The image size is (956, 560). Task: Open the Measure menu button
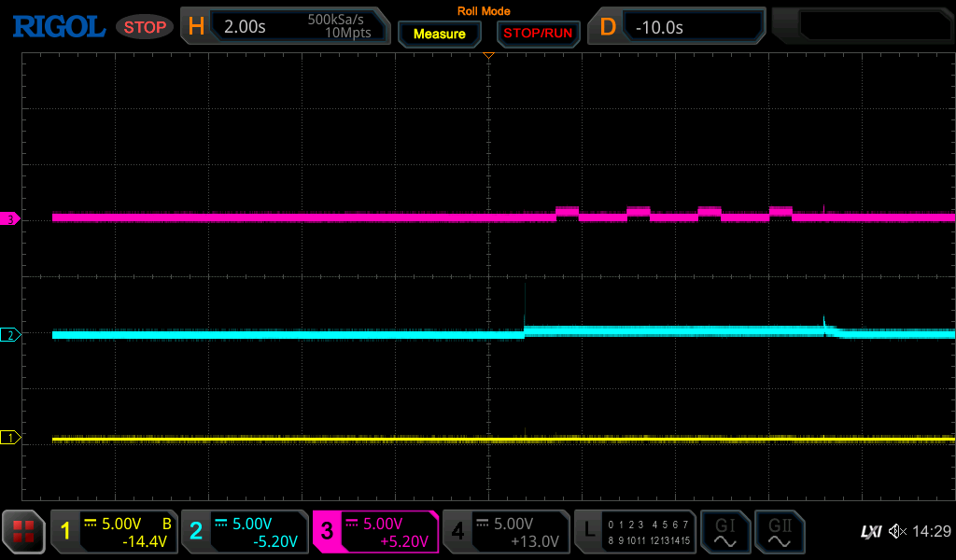(440, 35)
